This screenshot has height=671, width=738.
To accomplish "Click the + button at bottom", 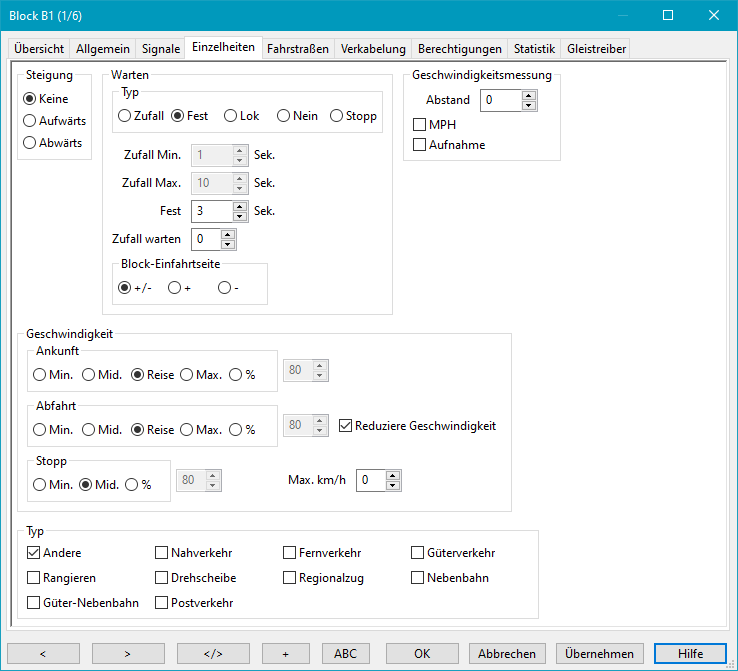I will tap(286, 653).
